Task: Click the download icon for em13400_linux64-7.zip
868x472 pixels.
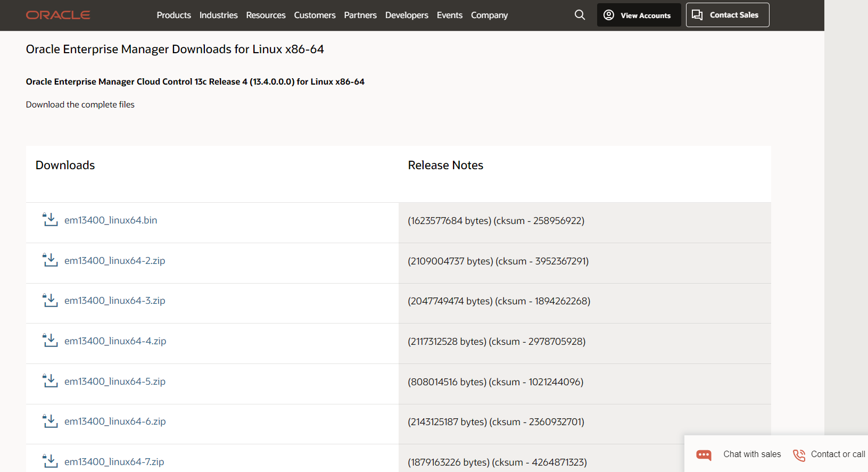Action: coord(50,461)
